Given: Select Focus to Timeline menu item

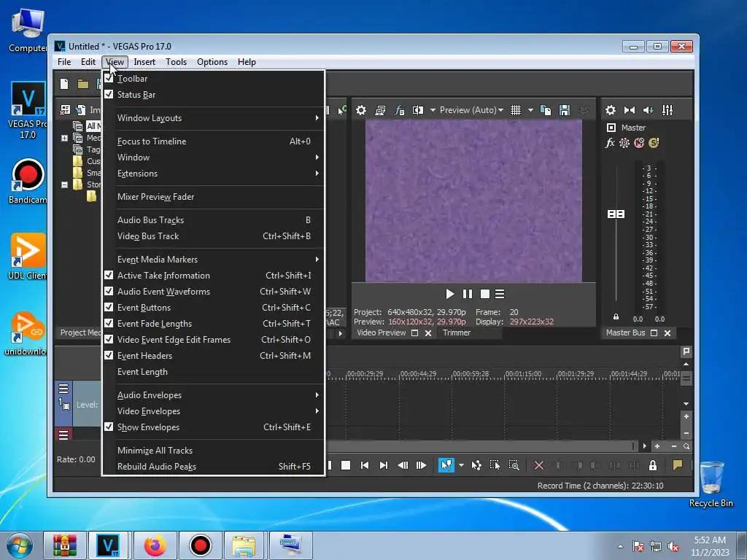Looking at the screenshot, I should pyautogui.click(x=214, y=141).
